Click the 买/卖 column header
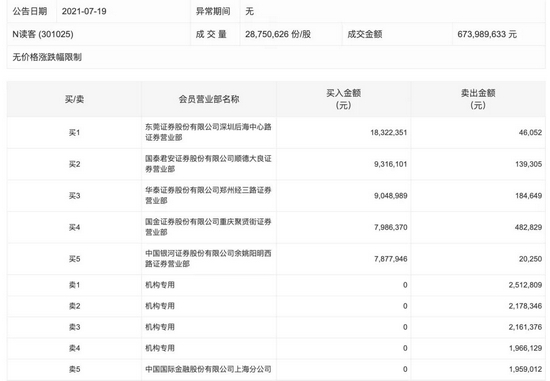Screen dimensions: 550x381 [x=74, y=99]
